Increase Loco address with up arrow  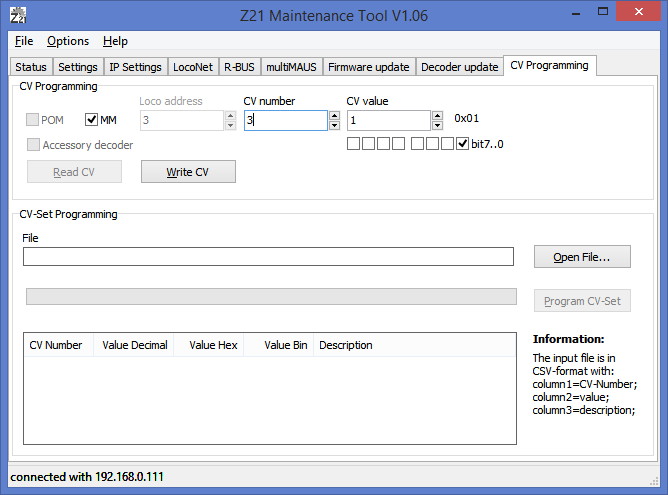230,115
